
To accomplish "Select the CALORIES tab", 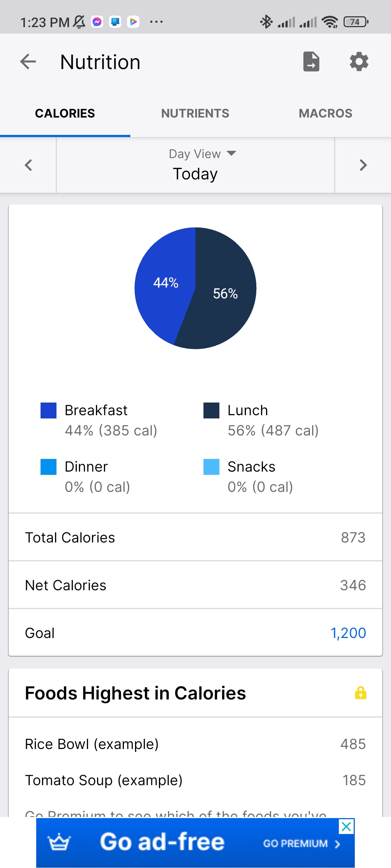I will [x=65, y=113].
